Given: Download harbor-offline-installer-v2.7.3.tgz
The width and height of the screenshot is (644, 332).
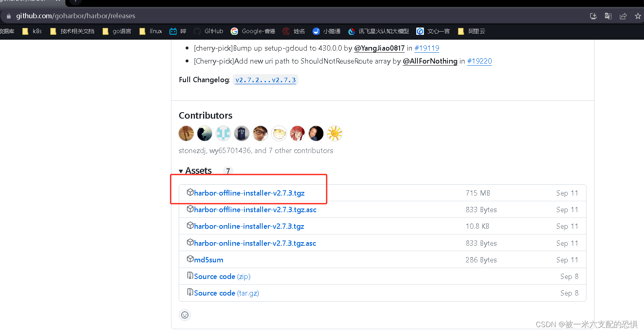Looking at the screenshot, I should coord(249,193).
